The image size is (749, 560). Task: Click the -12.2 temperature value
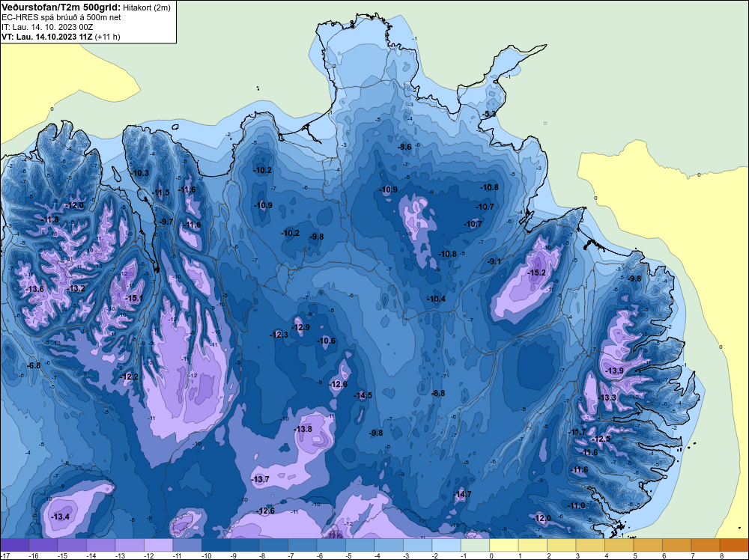pos(129,377)
